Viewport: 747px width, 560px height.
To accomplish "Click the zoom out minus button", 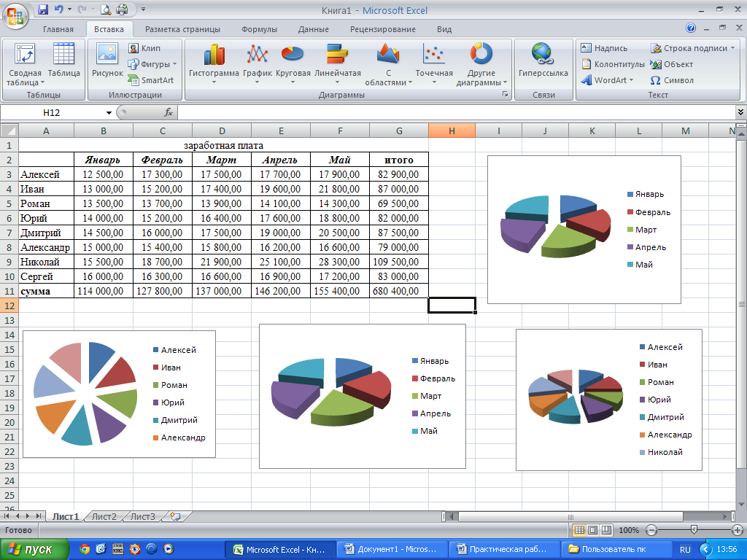I will pos(651,530).
